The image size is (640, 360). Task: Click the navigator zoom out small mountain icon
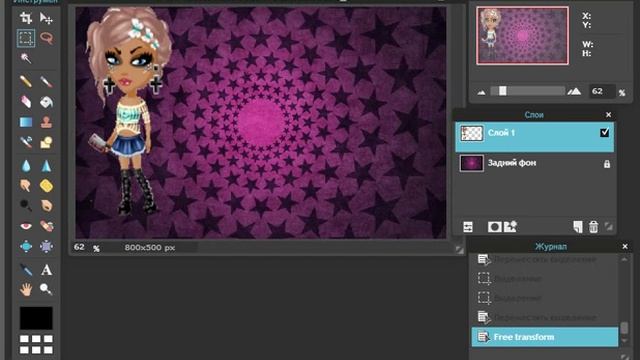(x=481, y=92)
